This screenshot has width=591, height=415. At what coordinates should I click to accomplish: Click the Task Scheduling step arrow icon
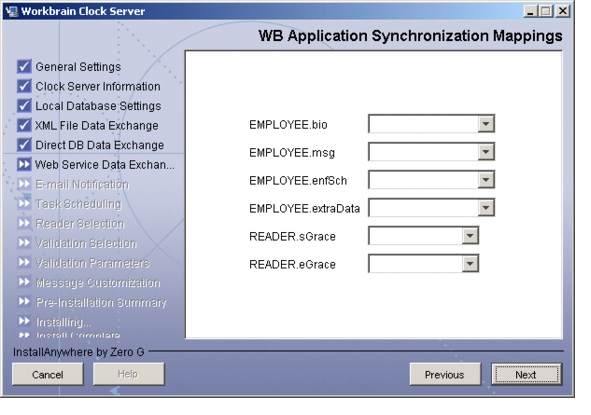point(24,204)
